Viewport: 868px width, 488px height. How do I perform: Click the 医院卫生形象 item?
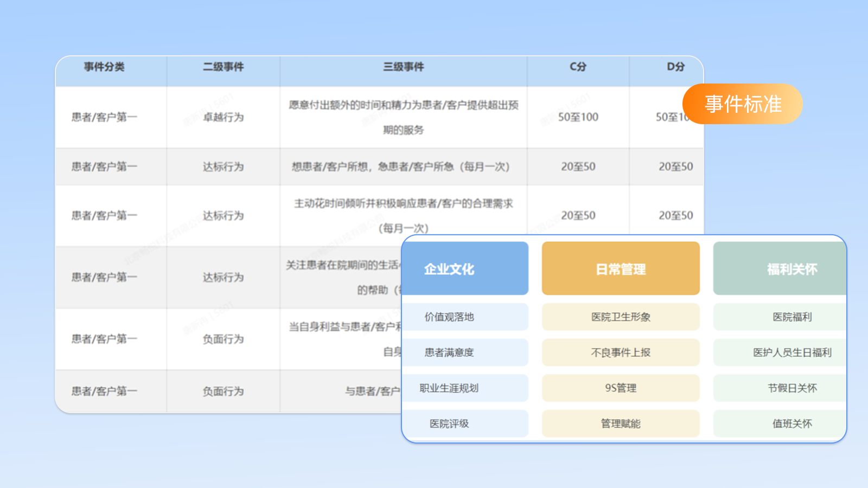tap(621, 317)
